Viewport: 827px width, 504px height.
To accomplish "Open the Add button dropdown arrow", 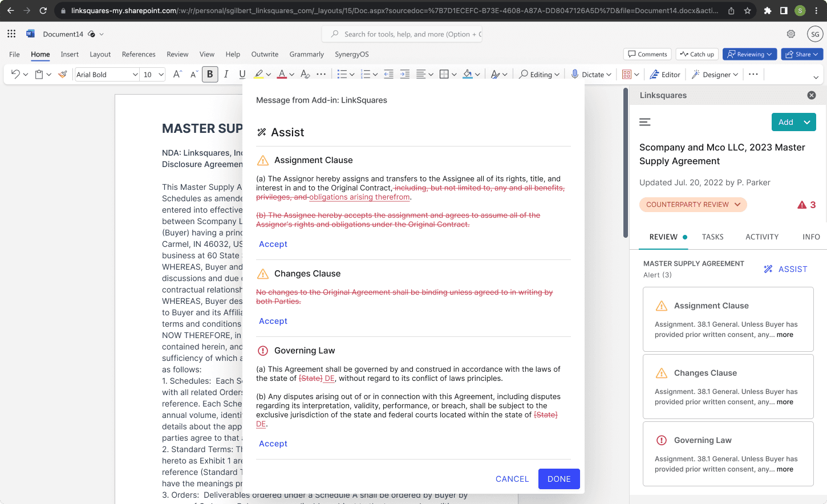I will 807,122.
